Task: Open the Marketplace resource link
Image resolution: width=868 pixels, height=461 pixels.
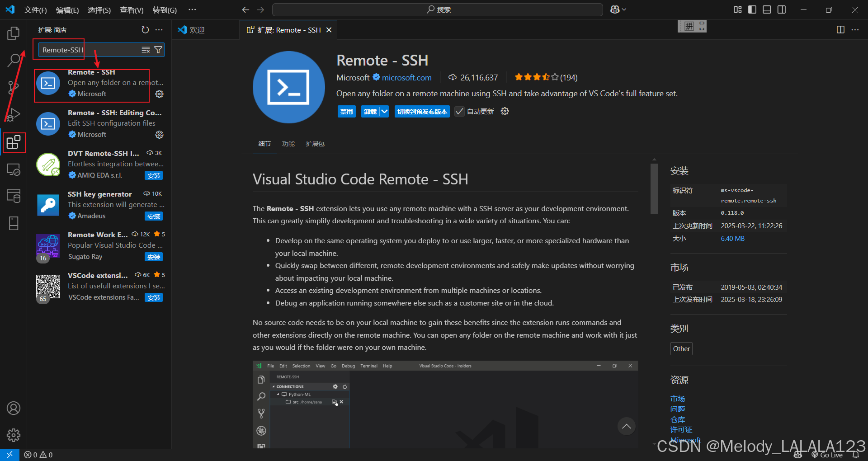Action: click(x=677, y=399)
